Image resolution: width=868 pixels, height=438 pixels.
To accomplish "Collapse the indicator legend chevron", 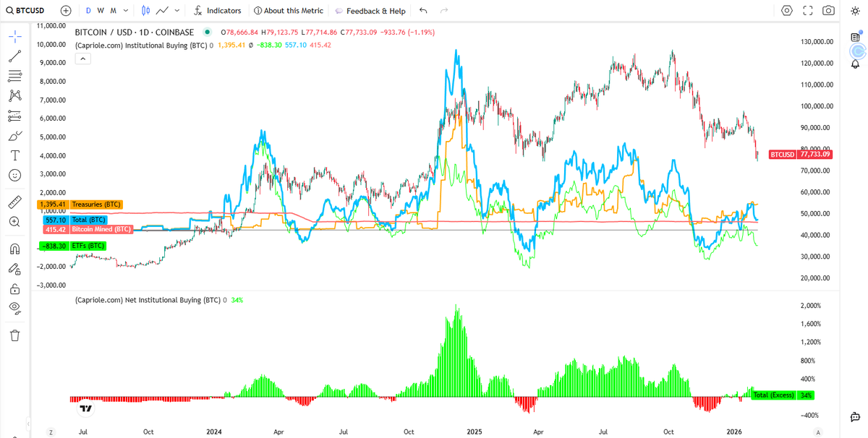I will pos(83,59).
